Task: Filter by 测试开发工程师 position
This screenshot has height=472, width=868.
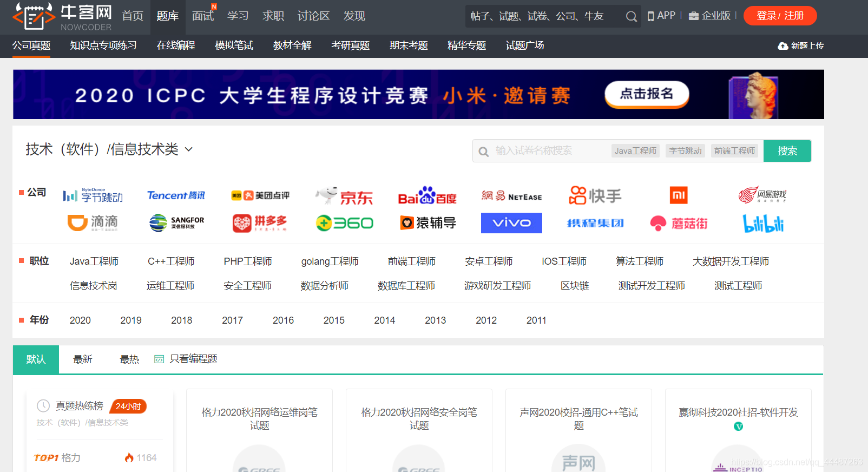Action: click(652, 286)
